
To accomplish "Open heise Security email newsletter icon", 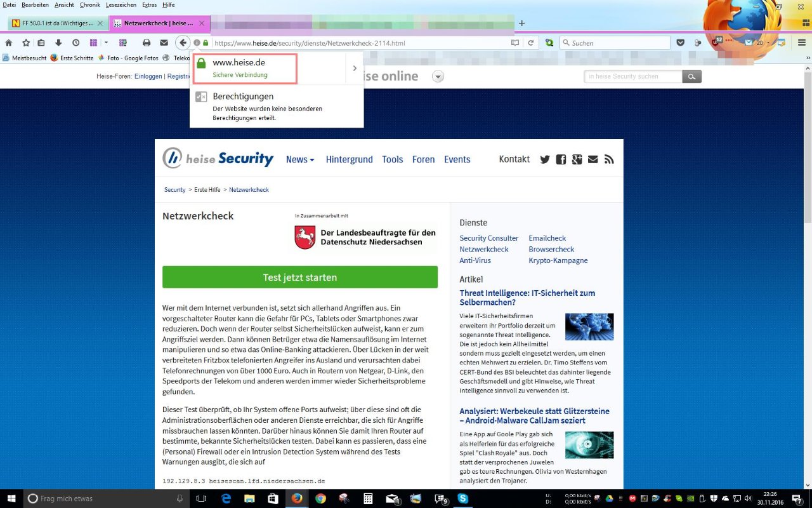I will pyautogui.click(x=593, y=159).
